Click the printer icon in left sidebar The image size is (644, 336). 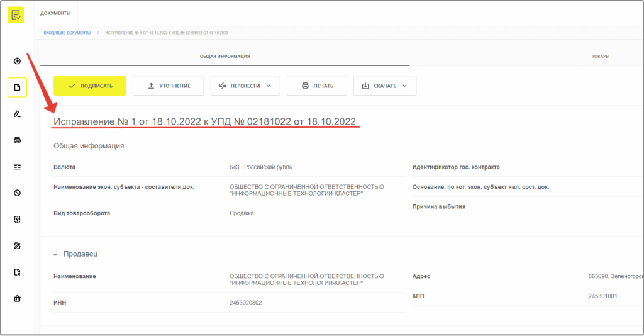point(17,140)
